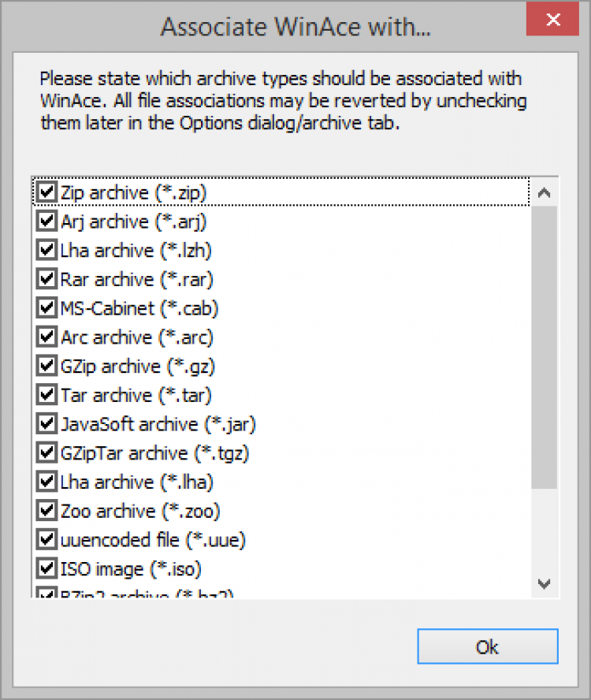
Task: Disable Zoo archive (*.zoo) association
Action: click(46, 511)
